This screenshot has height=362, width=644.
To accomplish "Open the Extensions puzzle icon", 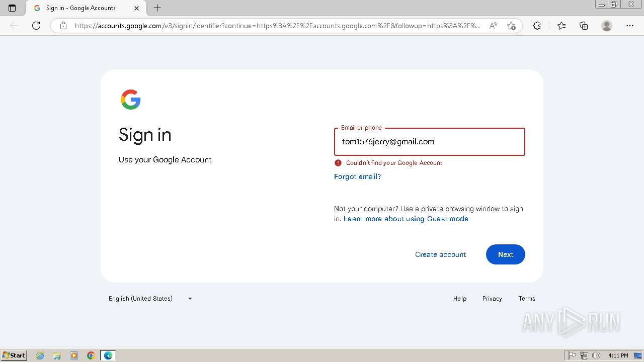I will pos(537,26).
